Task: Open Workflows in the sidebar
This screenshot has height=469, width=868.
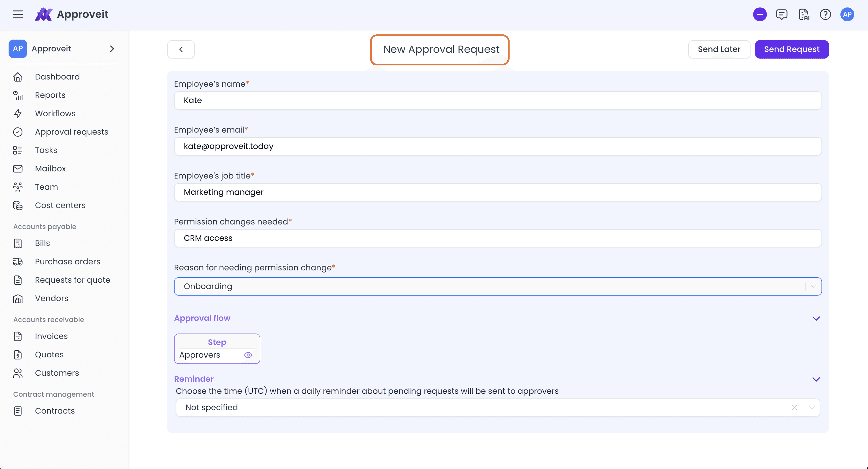Action: pos(55,114)
